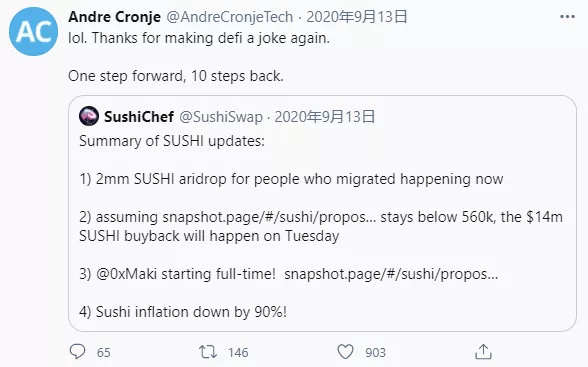Screen dimensions: 588x367
Task: Click the 65 replies count
Action: click(x=104, y=352)
